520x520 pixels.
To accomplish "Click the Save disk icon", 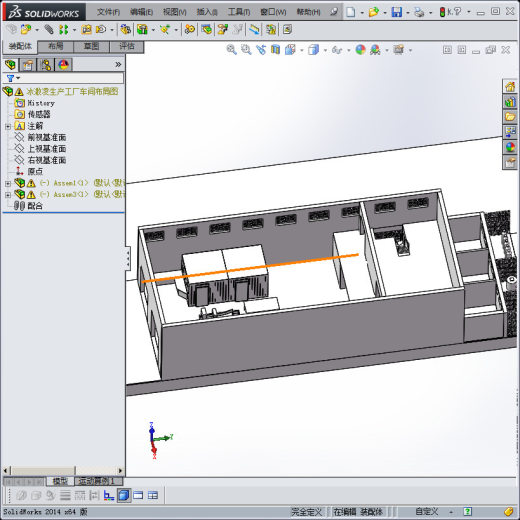I will tap(396, 12).
